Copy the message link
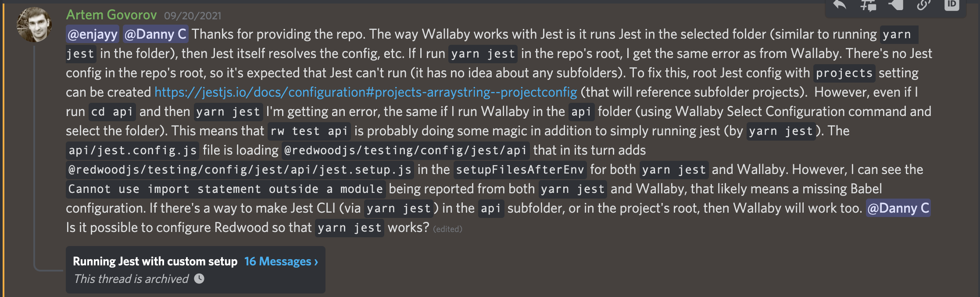The width and height of the screenshot is (980, 297). pos(923,5)
